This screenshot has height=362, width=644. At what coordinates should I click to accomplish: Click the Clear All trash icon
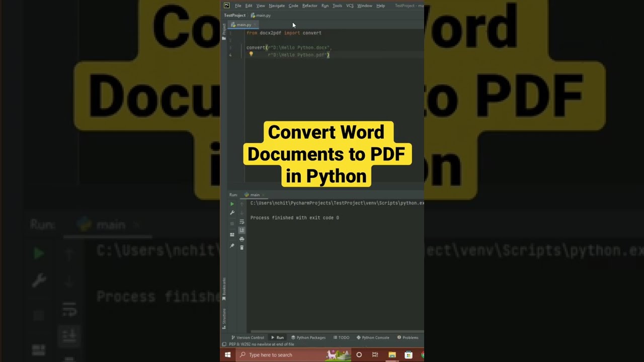[x=242, y=247]
